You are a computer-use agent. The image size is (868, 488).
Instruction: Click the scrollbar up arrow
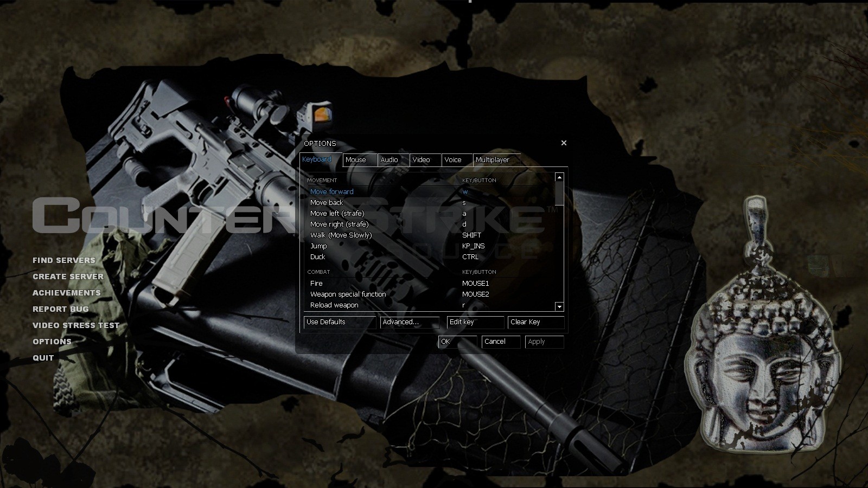pyautogui.click(x=558, y=176)
